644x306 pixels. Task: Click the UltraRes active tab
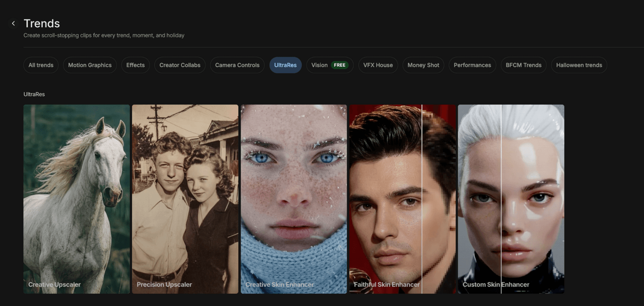pyautogui.click(x=285, y=65)
